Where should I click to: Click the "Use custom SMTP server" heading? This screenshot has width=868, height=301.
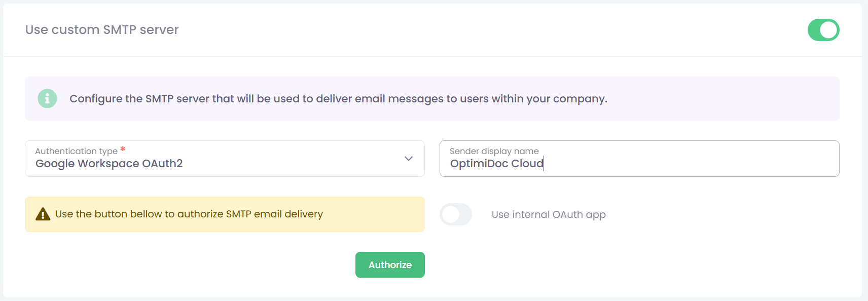pyautogui.click(x=102, y=30)
